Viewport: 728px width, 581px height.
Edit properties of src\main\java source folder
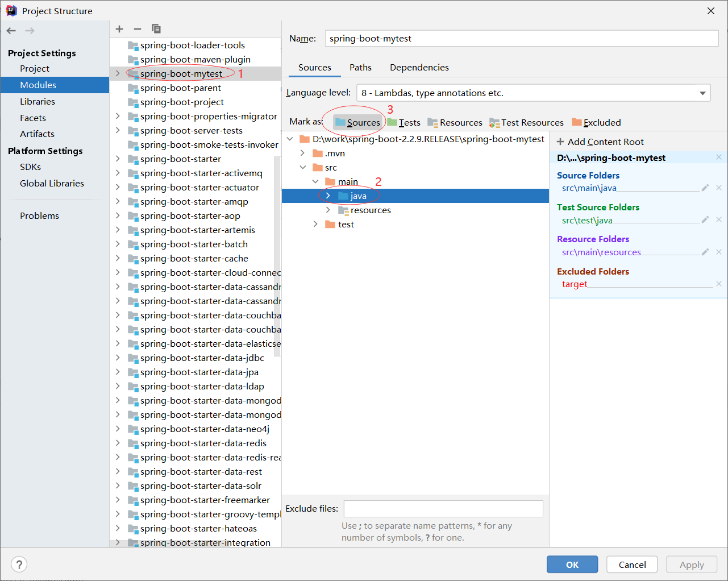tap(705, 188)
